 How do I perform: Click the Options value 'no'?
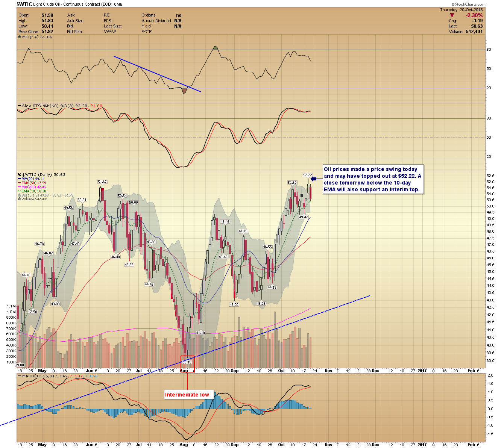coord(179,15)
